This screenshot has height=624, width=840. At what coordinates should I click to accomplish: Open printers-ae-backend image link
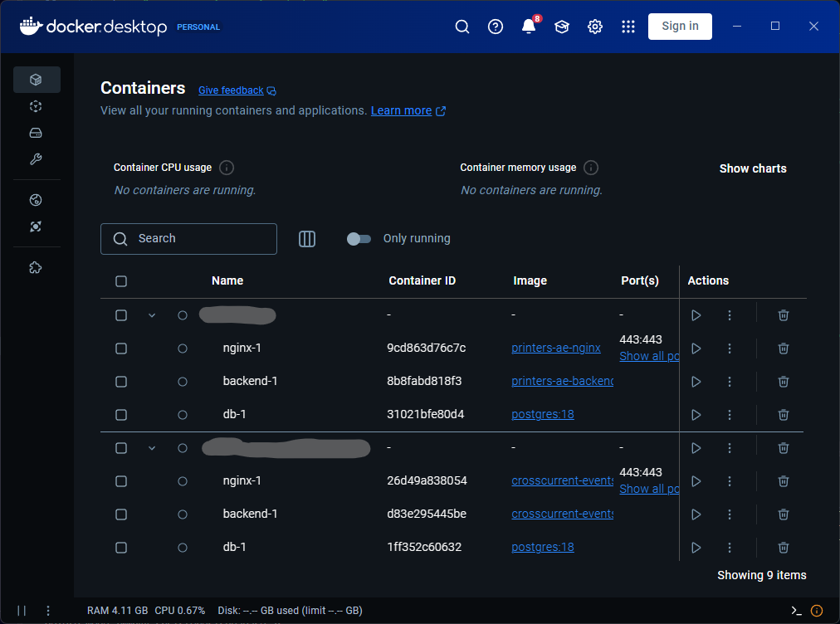point(562,382)
